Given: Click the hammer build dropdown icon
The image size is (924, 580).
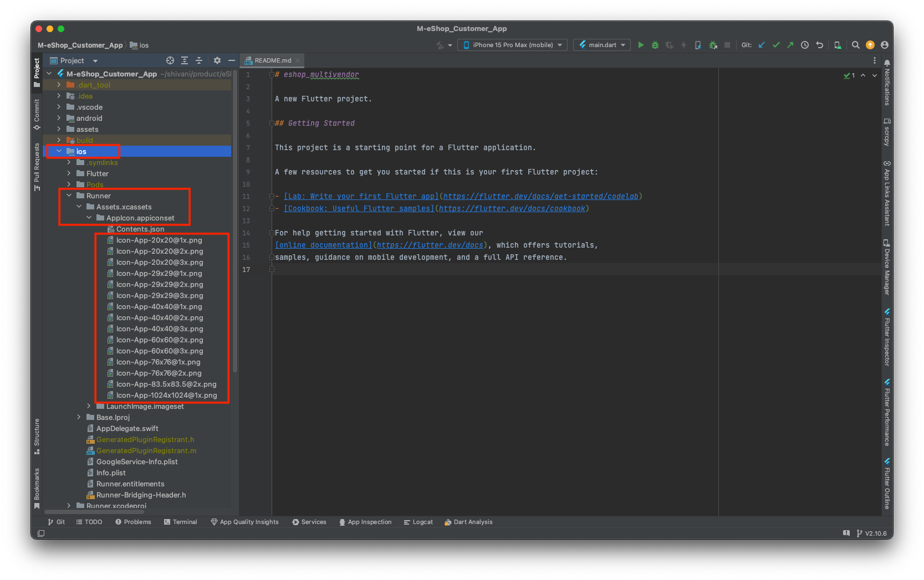Looking at the screenshot, I should pyautogui.click(x=443, y=45).
